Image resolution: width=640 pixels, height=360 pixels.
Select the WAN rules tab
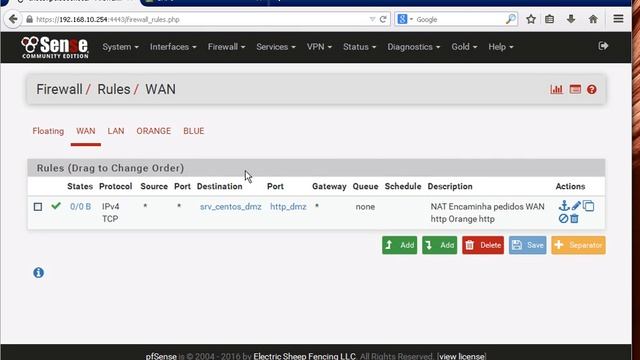pos(86,131)
